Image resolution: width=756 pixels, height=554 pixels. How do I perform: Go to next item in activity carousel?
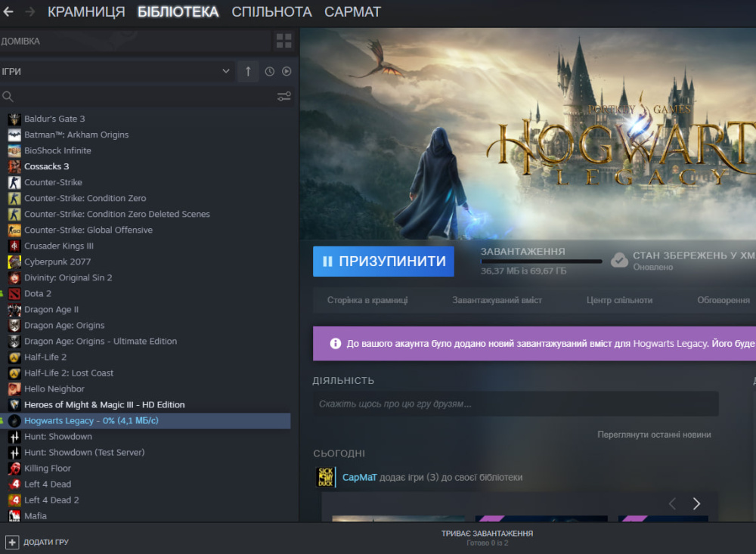tap(696, 504)
